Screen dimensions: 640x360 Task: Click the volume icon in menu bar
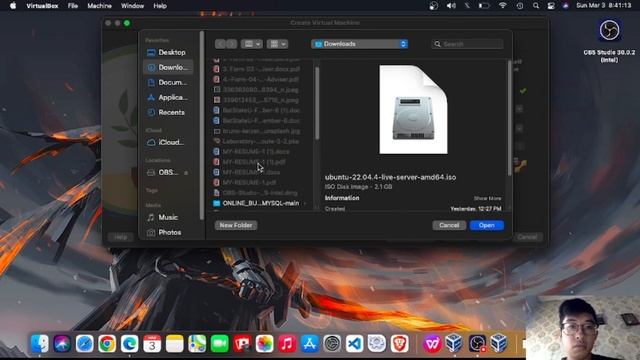[451, 6]
